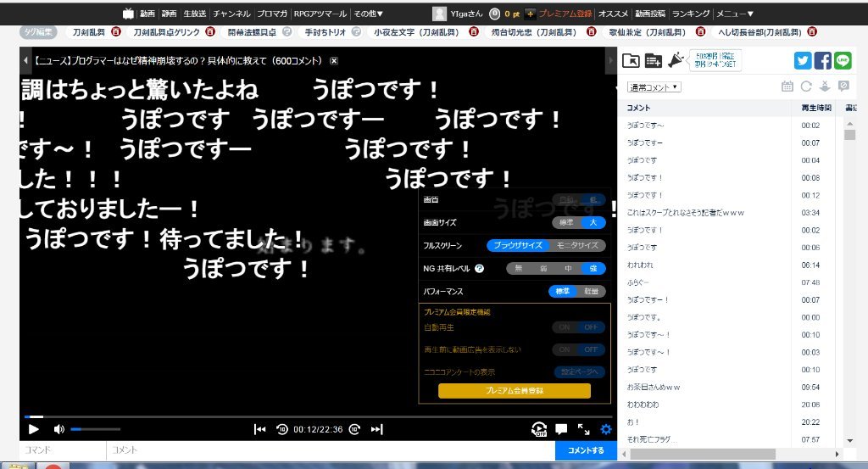868x469 pixels.
Task: Open the 歌仙兼定（刀剣乱舞）tag link
Action: (x=647, y=32)
